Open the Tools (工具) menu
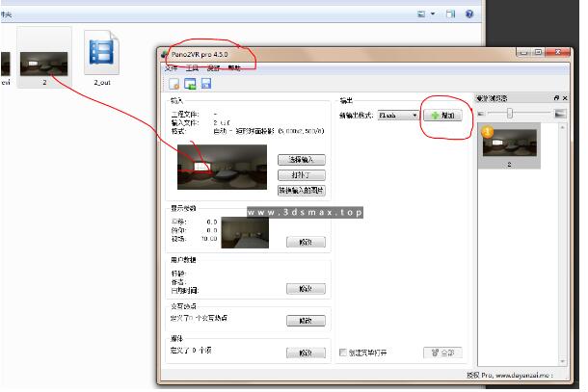The image size is (588, 392). tap(192, 68)
